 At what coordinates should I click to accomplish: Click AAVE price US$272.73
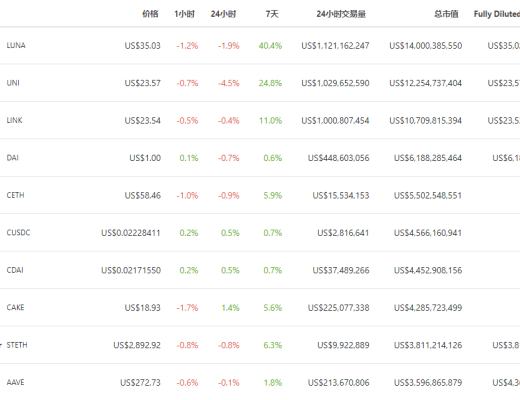pos(140,382)
